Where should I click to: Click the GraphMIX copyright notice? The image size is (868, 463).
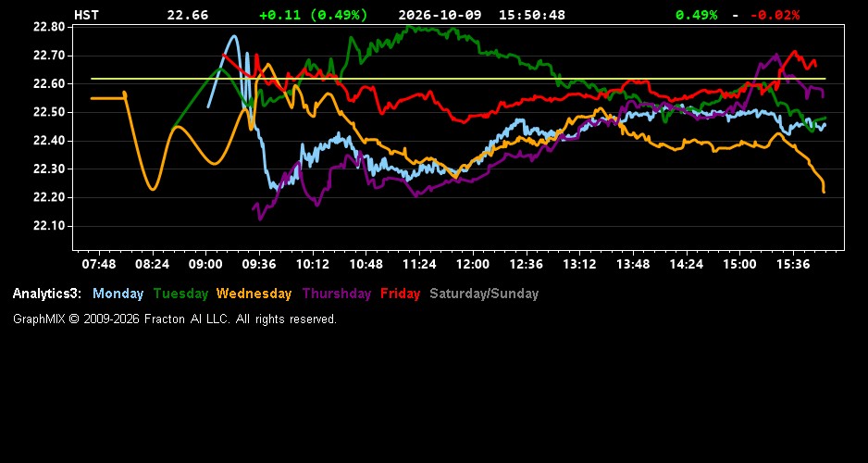175,319
